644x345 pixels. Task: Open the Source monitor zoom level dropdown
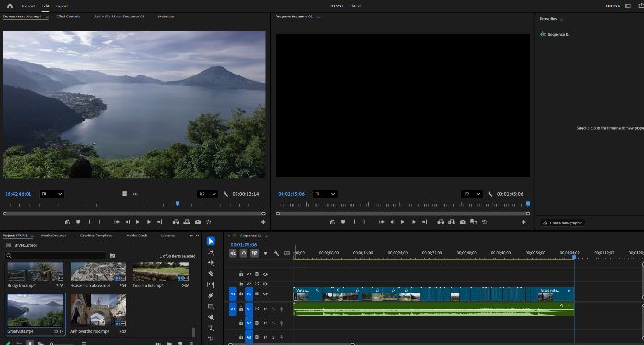52,194
